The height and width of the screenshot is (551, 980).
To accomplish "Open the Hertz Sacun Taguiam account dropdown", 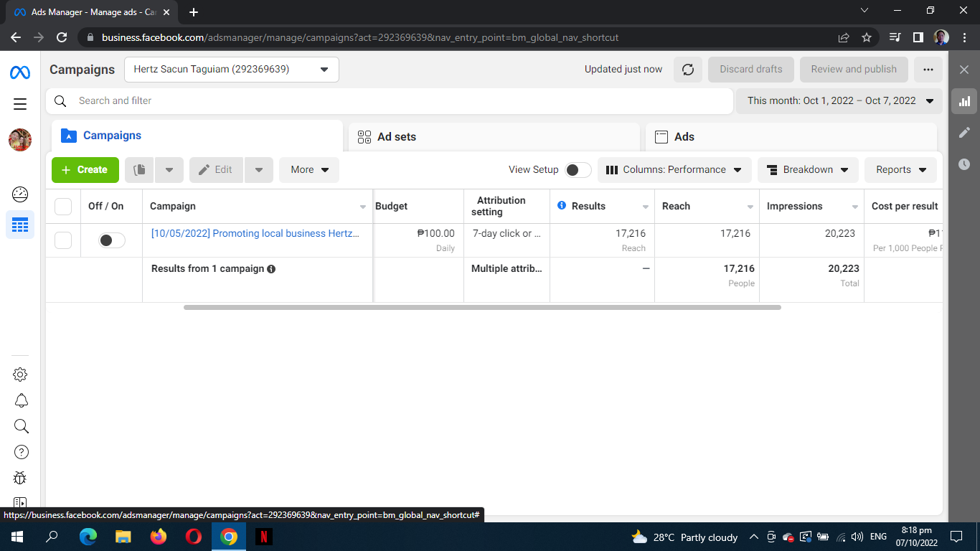I will click(232, 70).
